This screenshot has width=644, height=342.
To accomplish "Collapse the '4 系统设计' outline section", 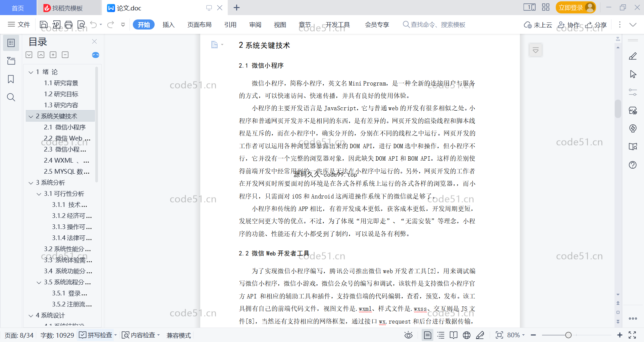I will 31,316.
